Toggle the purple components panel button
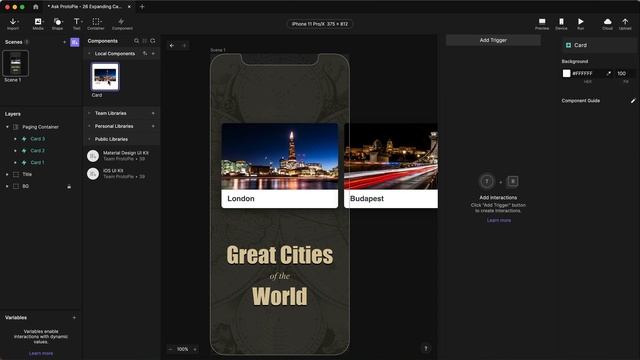 pos(75,42)
